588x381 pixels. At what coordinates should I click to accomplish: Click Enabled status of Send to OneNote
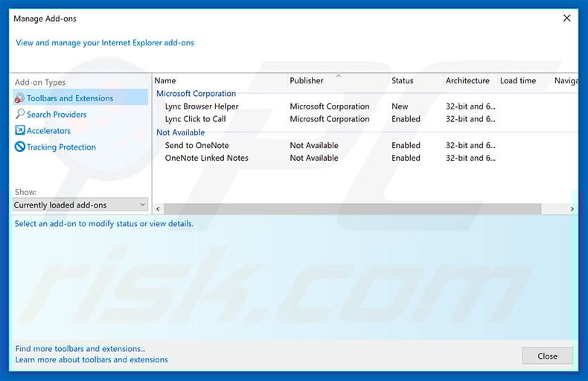pos(406,146)
